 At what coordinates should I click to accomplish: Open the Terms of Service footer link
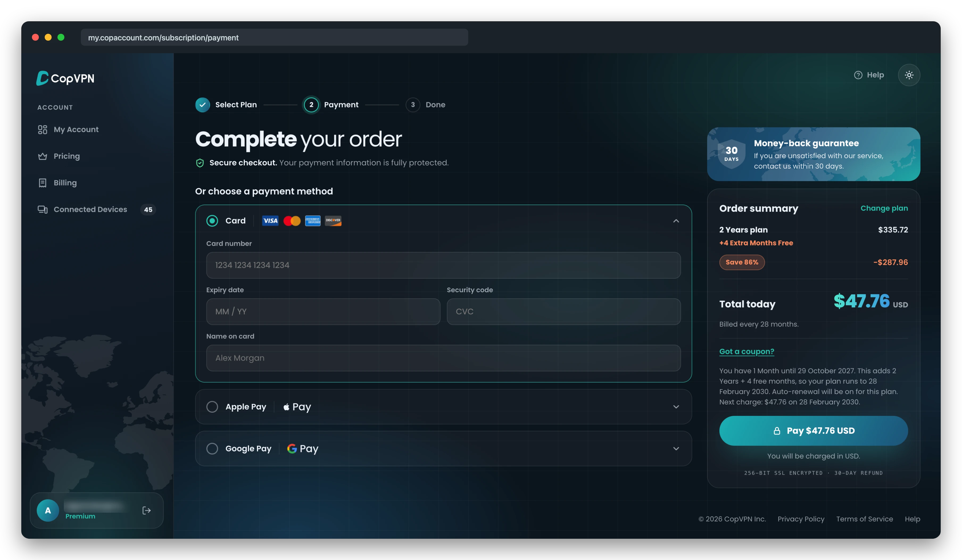(865, 519)
